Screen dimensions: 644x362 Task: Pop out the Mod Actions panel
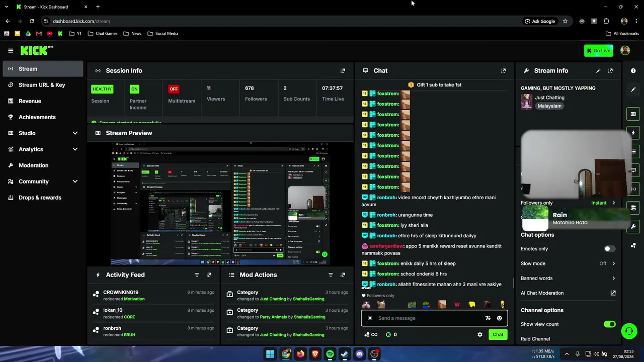pos(343,275)
